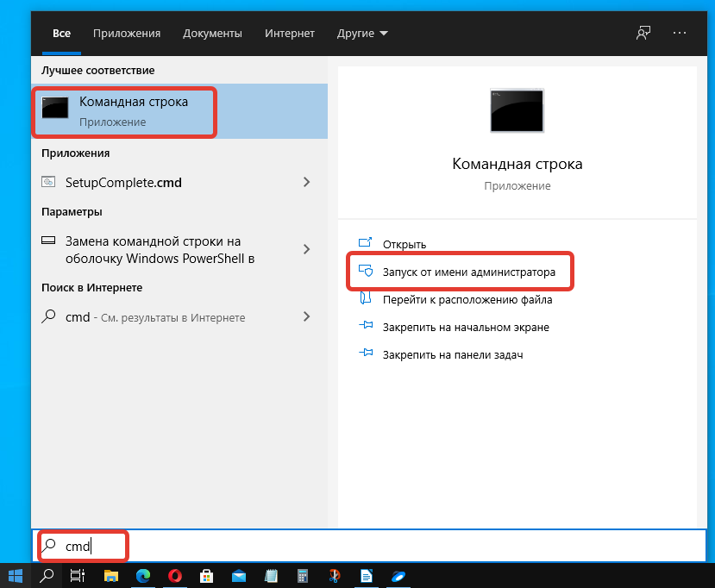This screenshot has width=715, height=588.
Task: Expand SetupComplete.cmd result arrow
Action: [306, 182]
